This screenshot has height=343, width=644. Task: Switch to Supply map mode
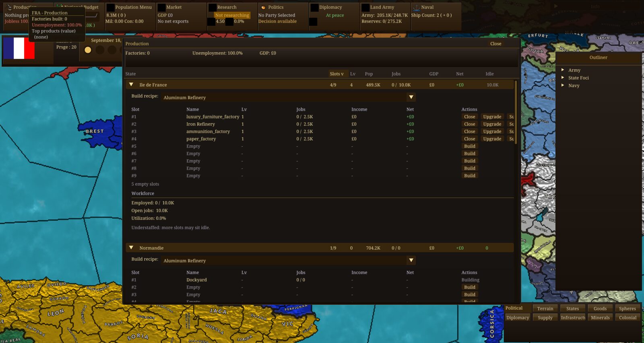(545, 317)
